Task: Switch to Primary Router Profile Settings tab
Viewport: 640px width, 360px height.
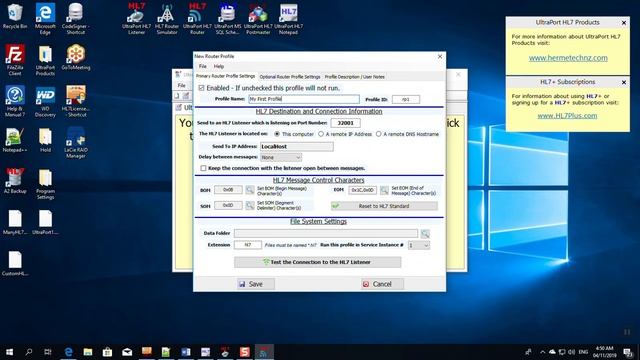Action: click(x=225, y=76)
